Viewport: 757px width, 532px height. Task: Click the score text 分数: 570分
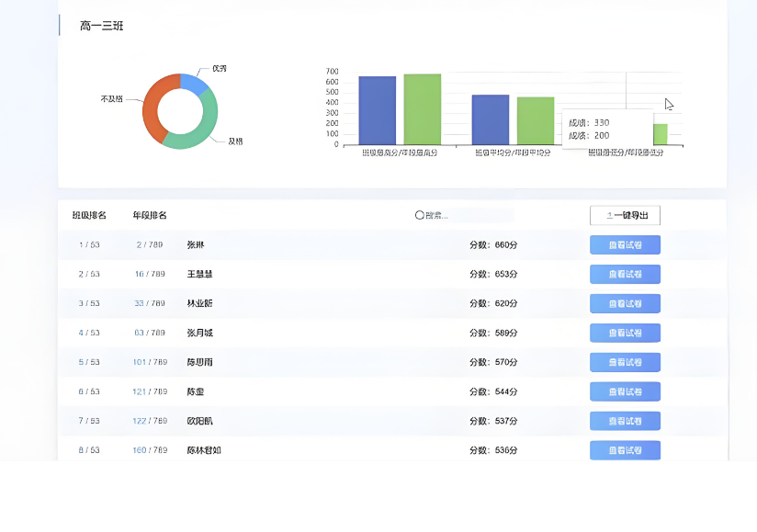pyautogui.click(x=493, y=362)
